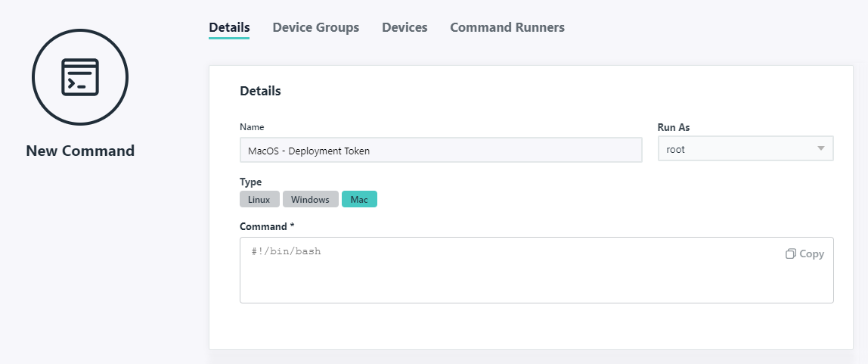Click the Type field label
This screenshot has height=364, width=868.
point(251,182)
